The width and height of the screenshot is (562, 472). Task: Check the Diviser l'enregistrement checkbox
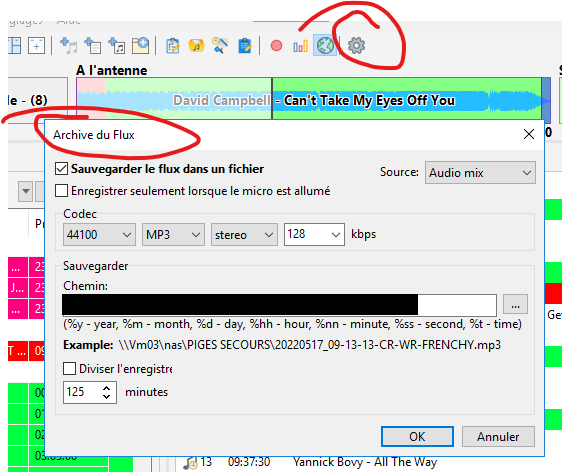coord(69,368)
